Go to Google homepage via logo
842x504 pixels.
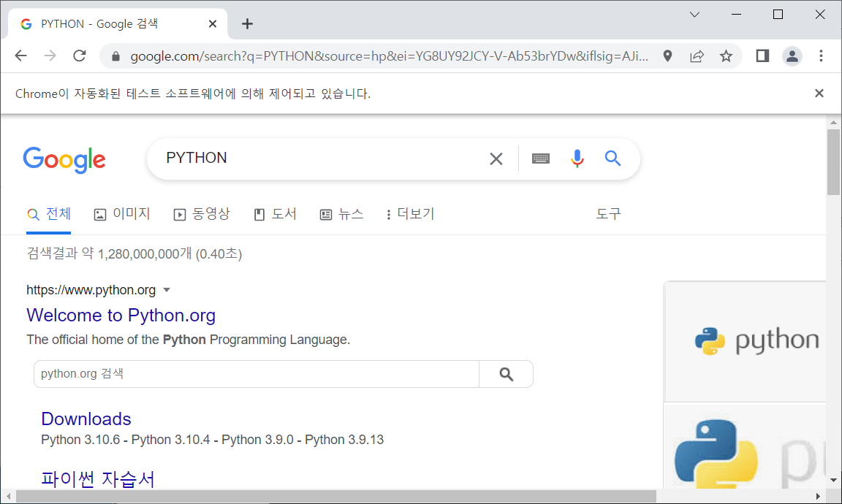tap(64, 160)
